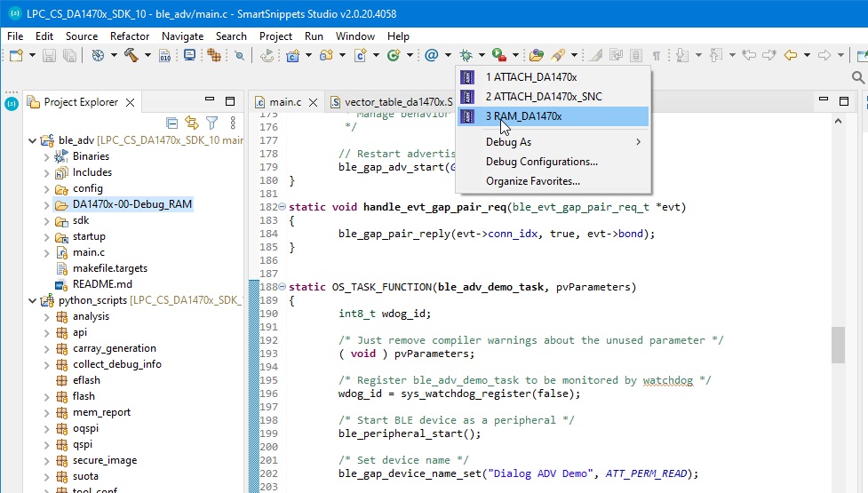The width and height of the screenshot is (868, 493).
Task: Select the secure_image package
Action: tap(105, 460)
